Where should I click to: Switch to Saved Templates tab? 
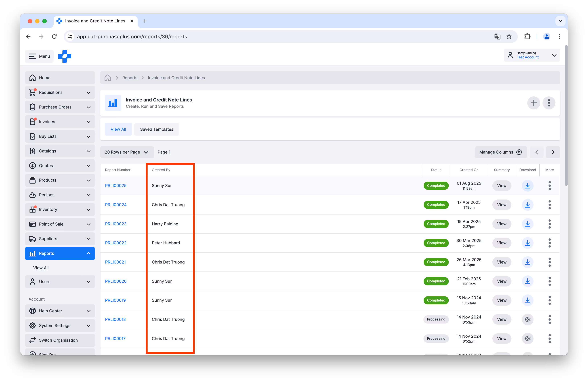point(156,129)
